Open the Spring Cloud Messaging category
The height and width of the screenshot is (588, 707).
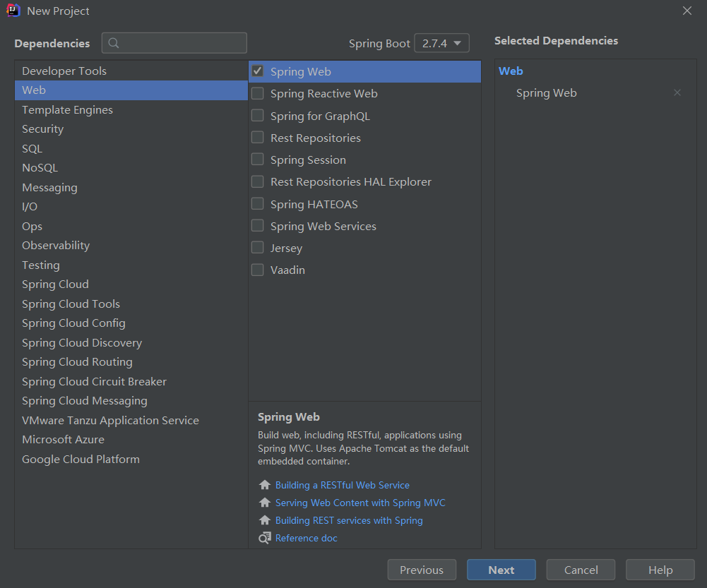131,400
